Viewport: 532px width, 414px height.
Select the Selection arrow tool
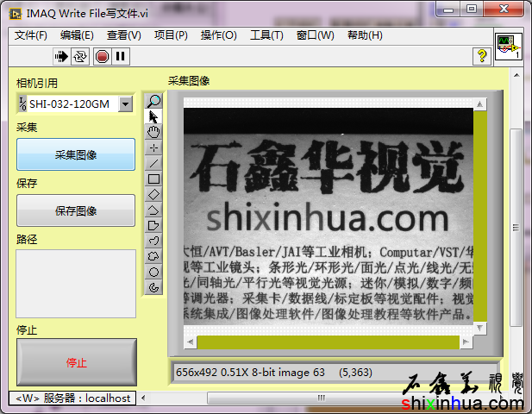[153, 116]
